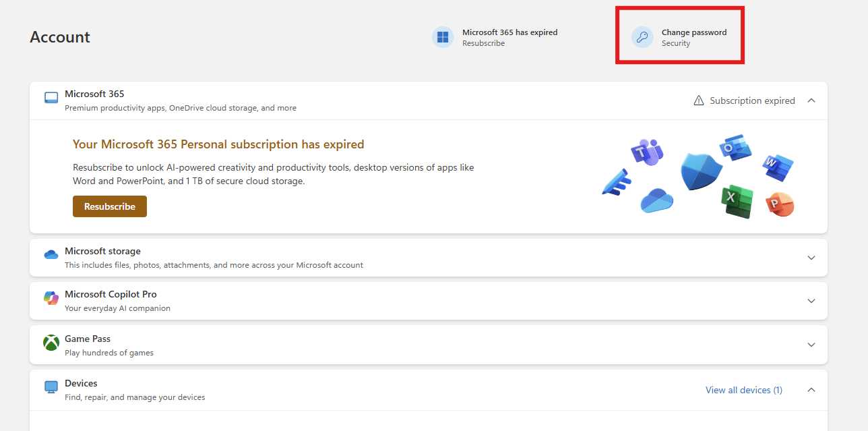
Task: Click the Copilot Pro colorful logo icon
Action: pos(51,298)
